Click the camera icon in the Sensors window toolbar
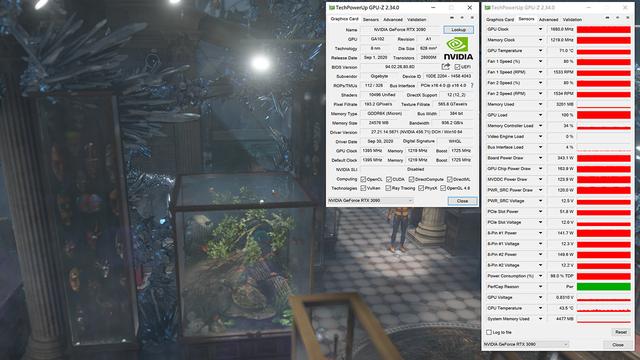The image size is (640, 360). tap(607, 18)
